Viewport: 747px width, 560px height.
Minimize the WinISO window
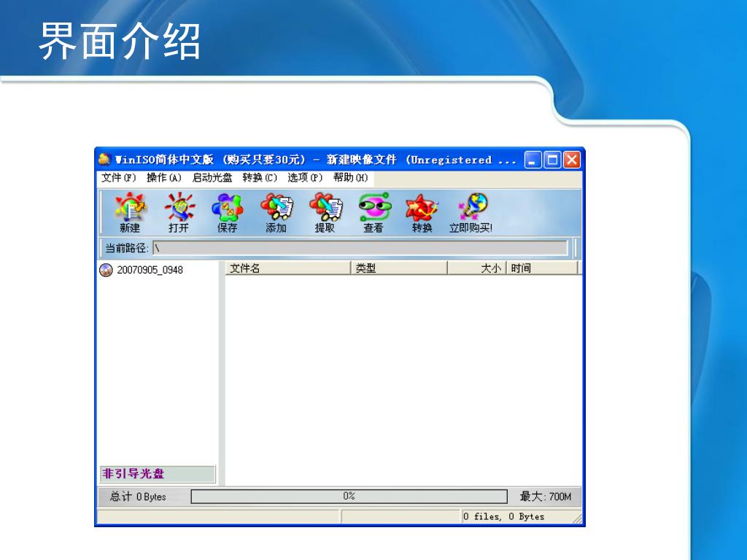tap(533, 160)
